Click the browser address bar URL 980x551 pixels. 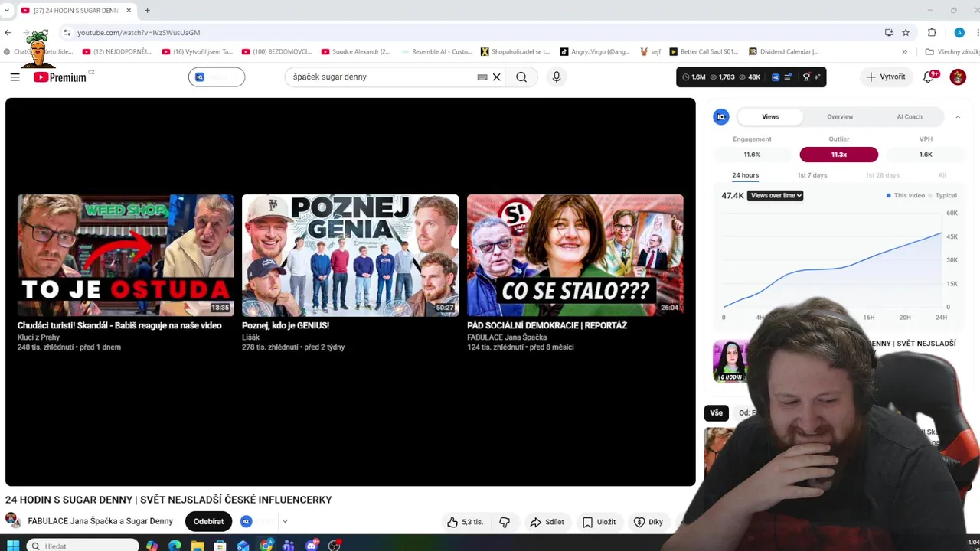point(139,33)
